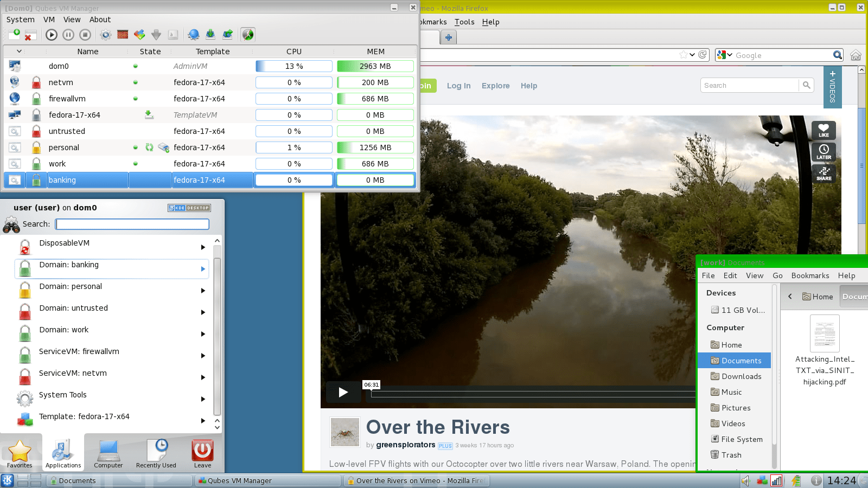The height and width of the screenshot is (488, 868).
Task: Start the selected VM
Action: (50, 34)
